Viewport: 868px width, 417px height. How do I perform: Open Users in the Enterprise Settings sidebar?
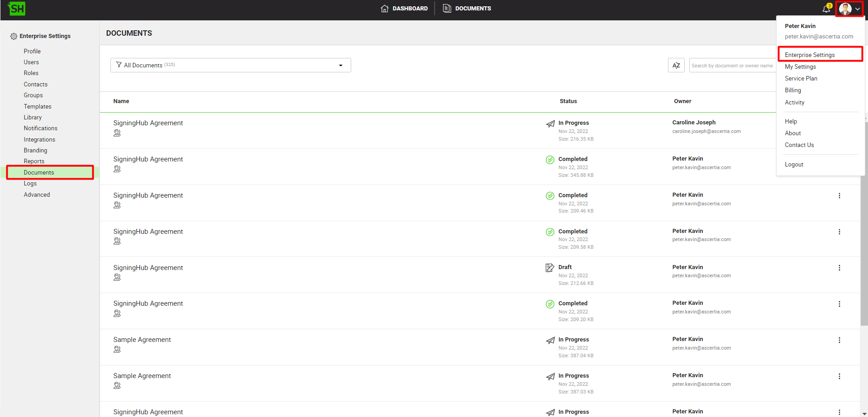tap(31, 62)
